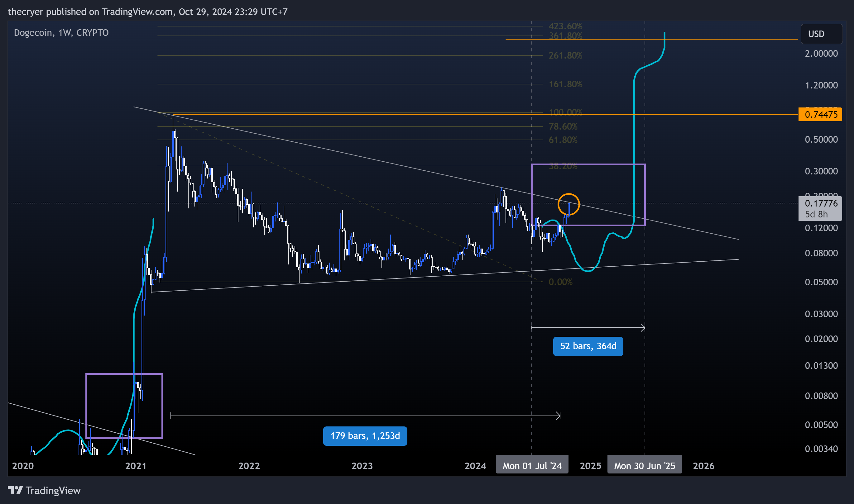Click the 2023 year label on time axis
Screen dimensions: 854x504
tap(362, 466)
